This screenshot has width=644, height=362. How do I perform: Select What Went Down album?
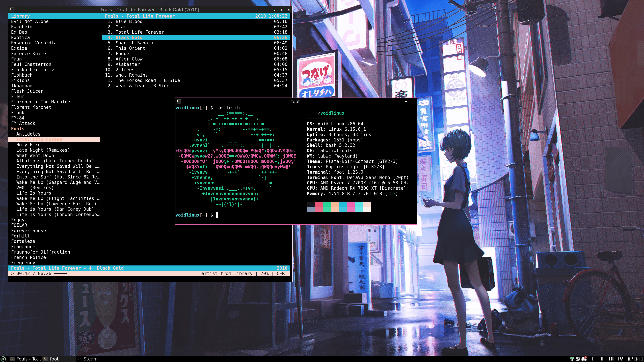[x=35, y=156]
